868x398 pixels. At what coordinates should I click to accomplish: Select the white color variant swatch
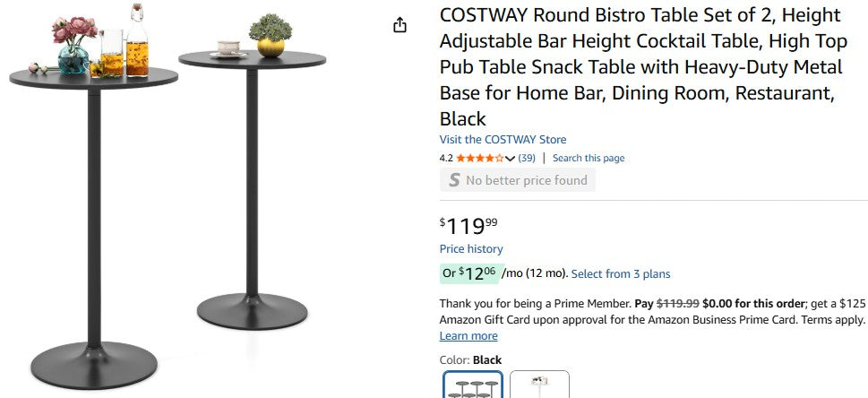[540, 386]
